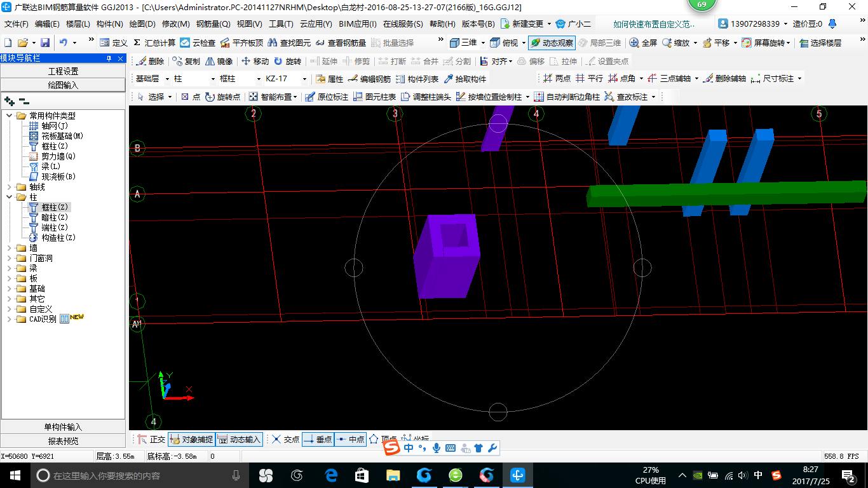Open 如何快速布置自定义范 help link

click(654, 24)
